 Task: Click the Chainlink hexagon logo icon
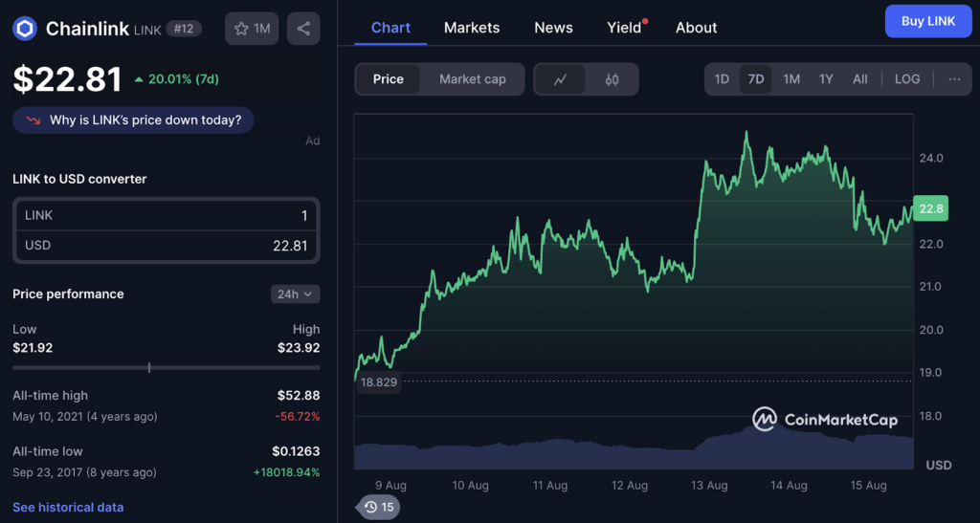pos(25,29)
